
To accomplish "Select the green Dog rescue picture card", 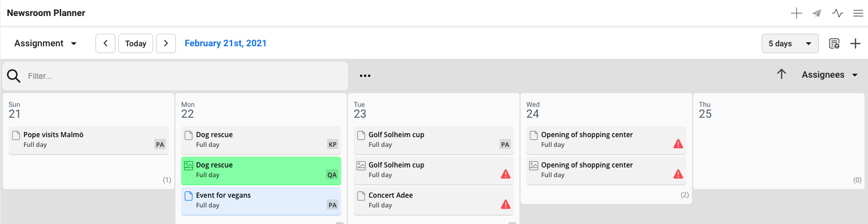I will click(x=261, y=170).
